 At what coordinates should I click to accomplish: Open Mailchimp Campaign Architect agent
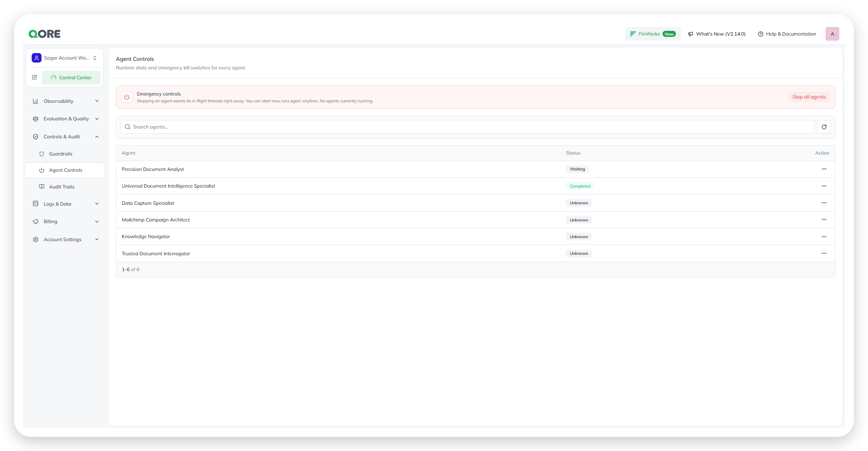[155, 220]
